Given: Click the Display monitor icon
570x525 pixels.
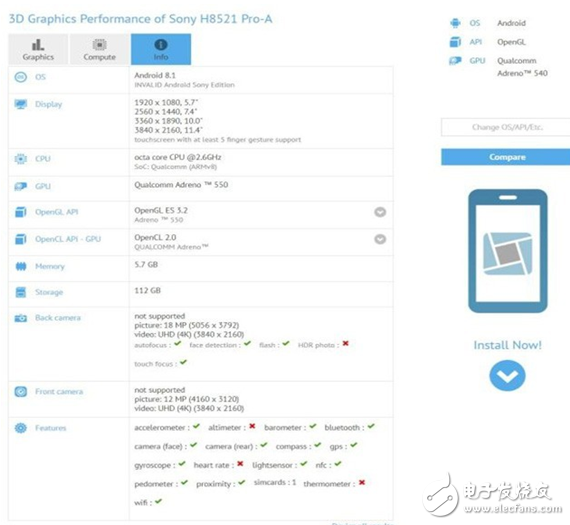Looking at the screenshot, I should (x=21, y=104).
